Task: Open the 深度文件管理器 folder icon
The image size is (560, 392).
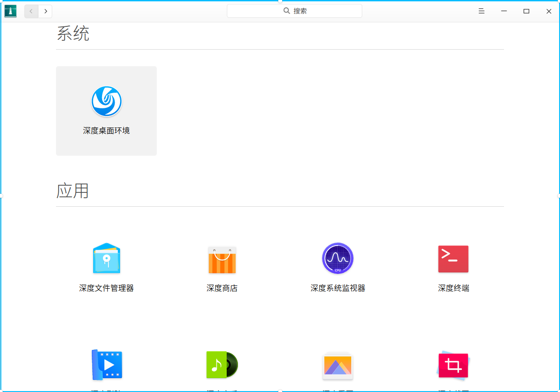Action: click(107, 258)
